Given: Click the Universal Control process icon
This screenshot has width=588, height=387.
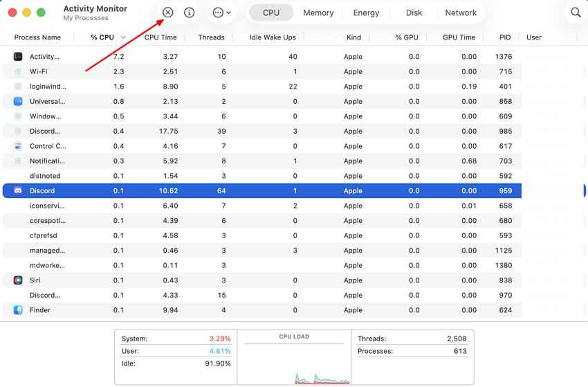Looking at the screenshot, I should click(x=18, y=101).
